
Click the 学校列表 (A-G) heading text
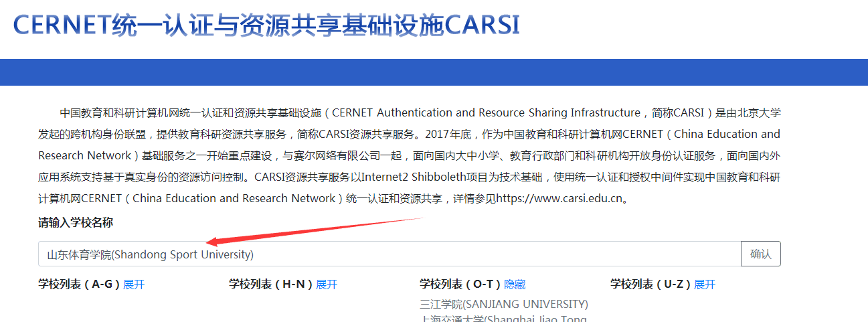tap(79, 285)
